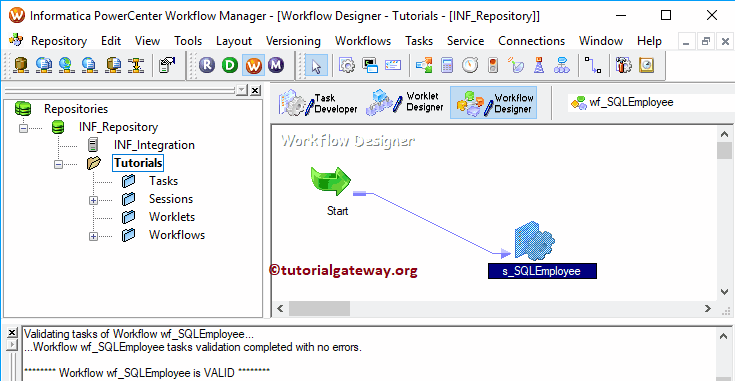
Task: Pick the Event Wait satellite dish icon
Action: pyautogui.click(x=516, y=65)
